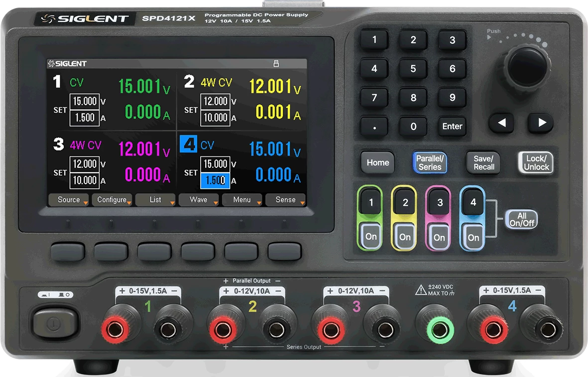Select channel 1 set current 1.500 field

[85, 118]
